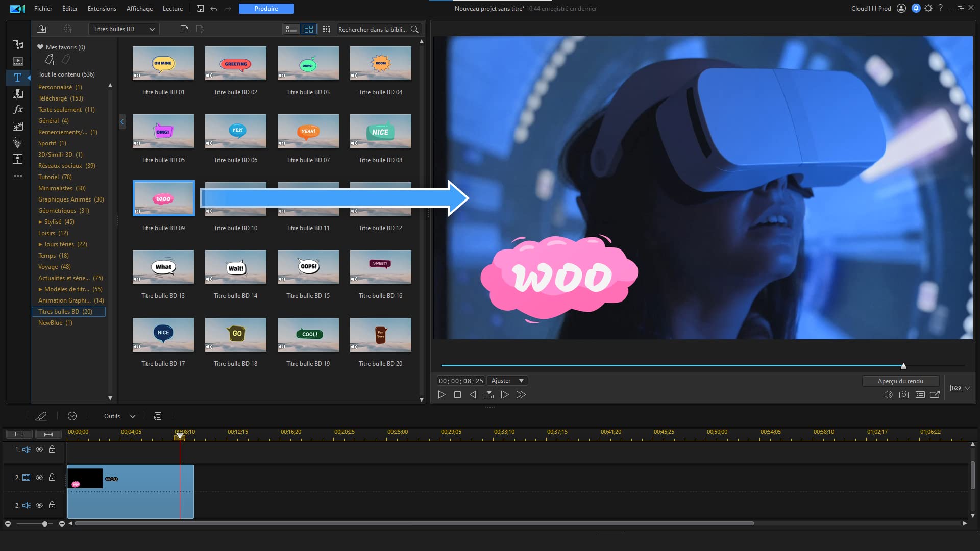Take a snapshot of the preview
980x551 pixels.
(x=903, y=395)
